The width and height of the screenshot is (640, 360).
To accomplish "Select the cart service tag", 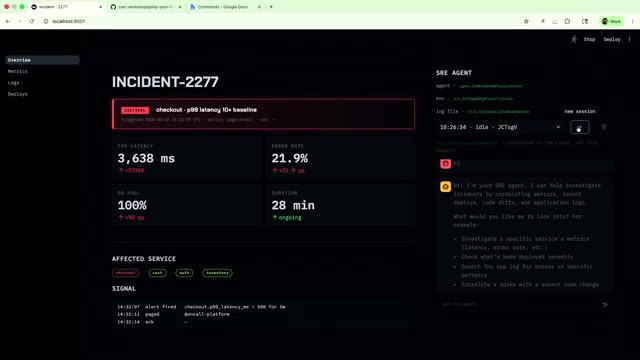I will pyautogui.click(x=158, y=273).
